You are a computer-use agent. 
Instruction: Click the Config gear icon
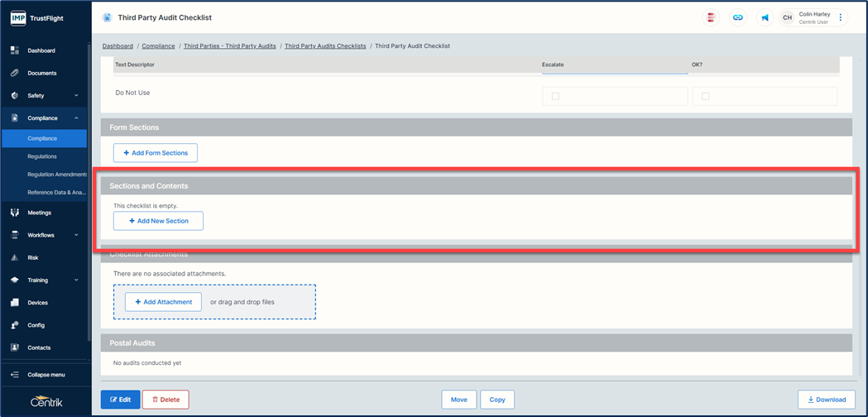tap(15, 325)
